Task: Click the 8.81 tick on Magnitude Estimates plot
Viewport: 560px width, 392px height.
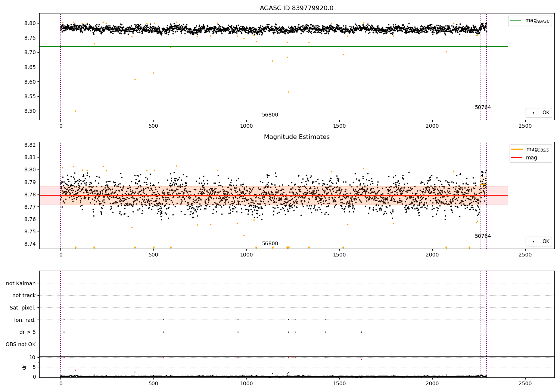Action: tap(30, 157)
